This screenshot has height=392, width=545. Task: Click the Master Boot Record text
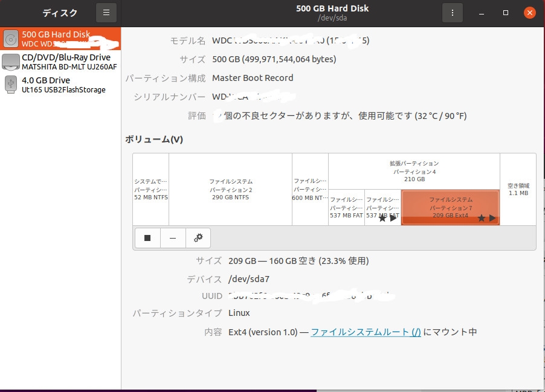click(253, 78)
